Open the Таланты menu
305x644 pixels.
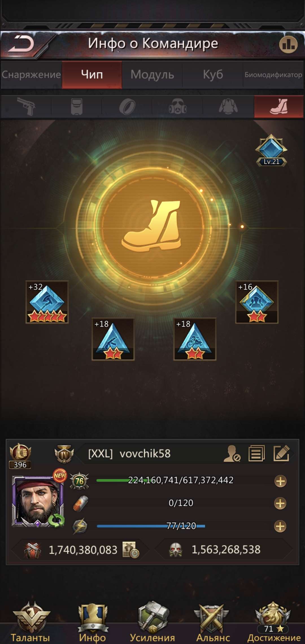click(30, 623)
